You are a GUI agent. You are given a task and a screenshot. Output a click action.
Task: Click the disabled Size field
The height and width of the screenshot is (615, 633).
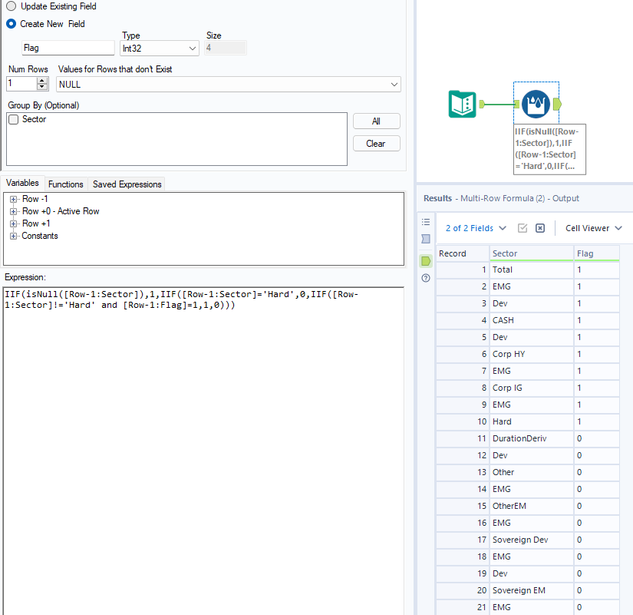[225, 48]
